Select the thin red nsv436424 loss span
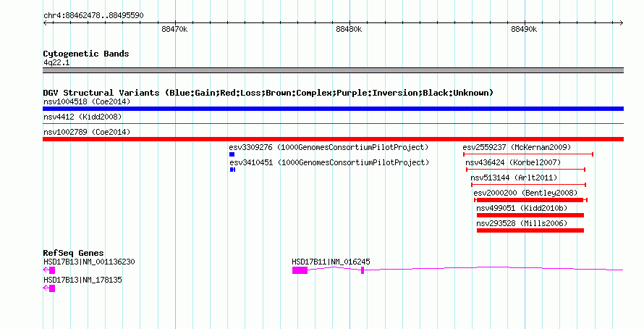Image resolution: width=644 pixels, height=329 pixels. click(526, 170)
